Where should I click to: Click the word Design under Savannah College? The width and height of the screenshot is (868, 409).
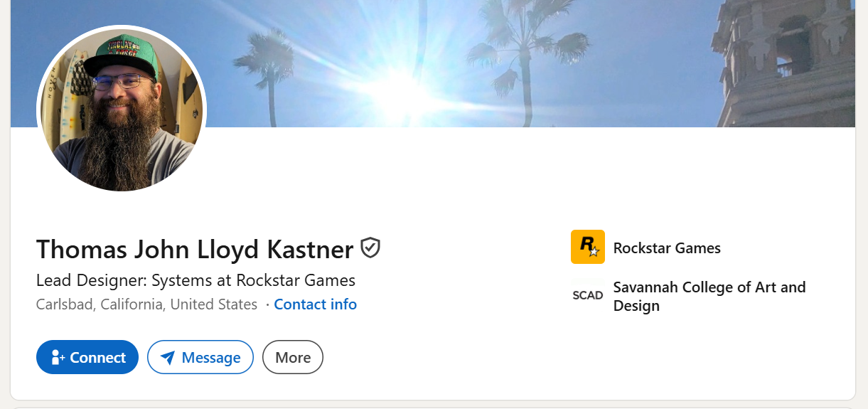(636, 306)
